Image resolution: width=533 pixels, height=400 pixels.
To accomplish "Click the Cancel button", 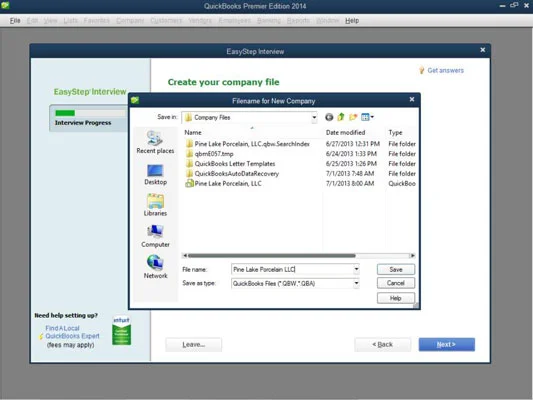I will (x=396, y=283).
